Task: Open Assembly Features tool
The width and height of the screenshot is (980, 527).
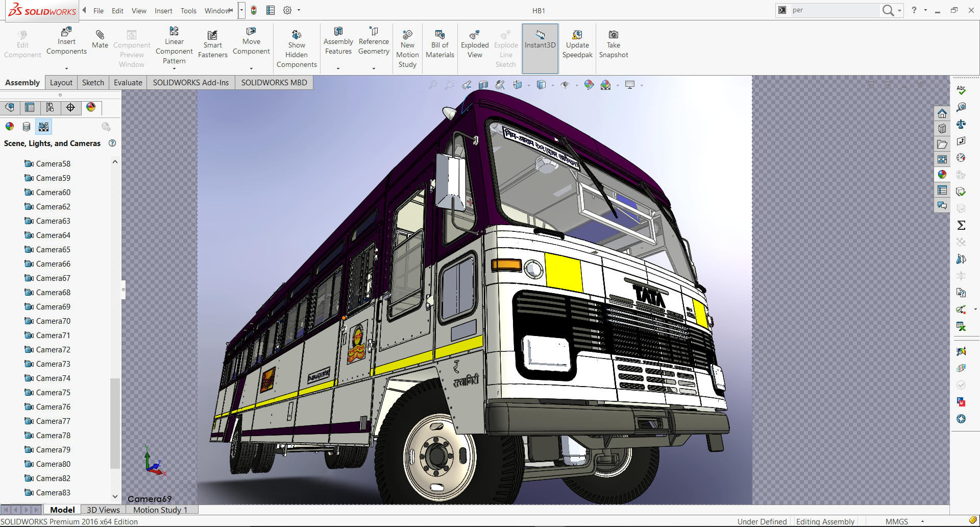Action: (x=338, y=41)
